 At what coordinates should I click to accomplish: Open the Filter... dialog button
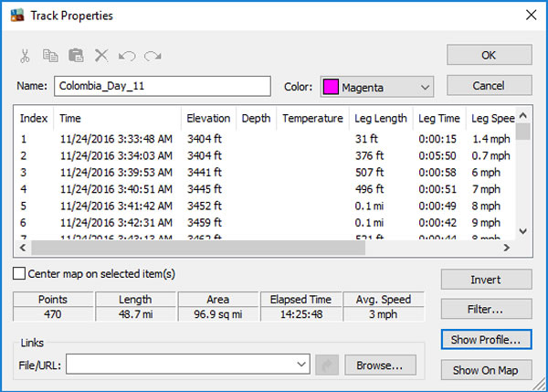[487, 309]
